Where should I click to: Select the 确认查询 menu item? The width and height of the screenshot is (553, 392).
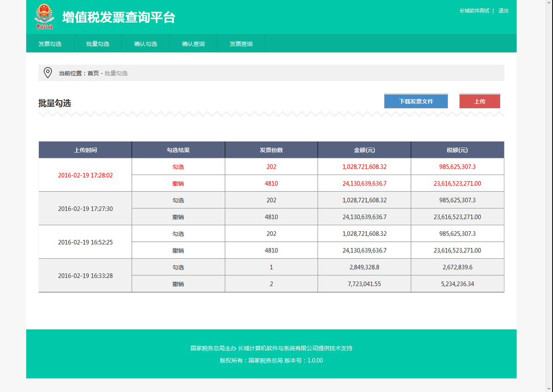click(193, 43)
